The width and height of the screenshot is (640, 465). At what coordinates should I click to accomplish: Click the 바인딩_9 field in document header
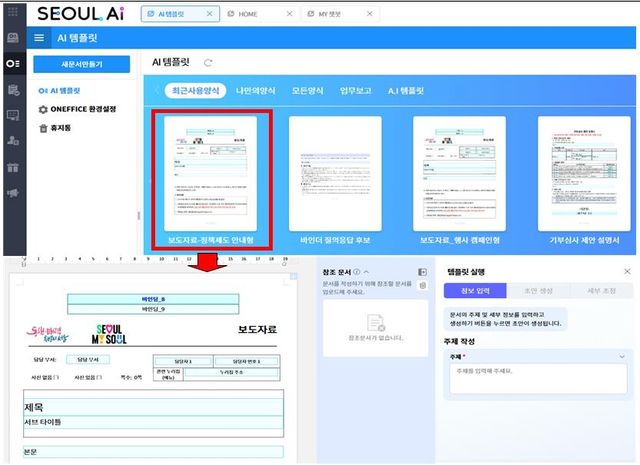point(153,309)
